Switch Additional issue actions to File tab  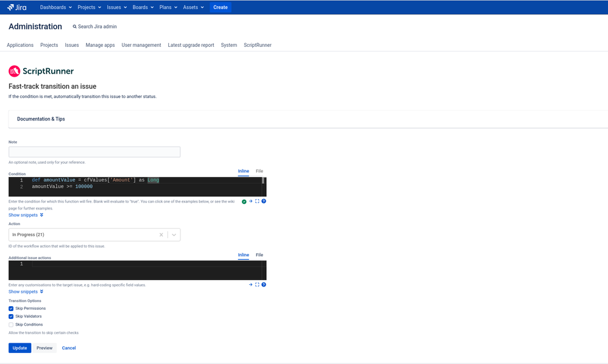260,255
